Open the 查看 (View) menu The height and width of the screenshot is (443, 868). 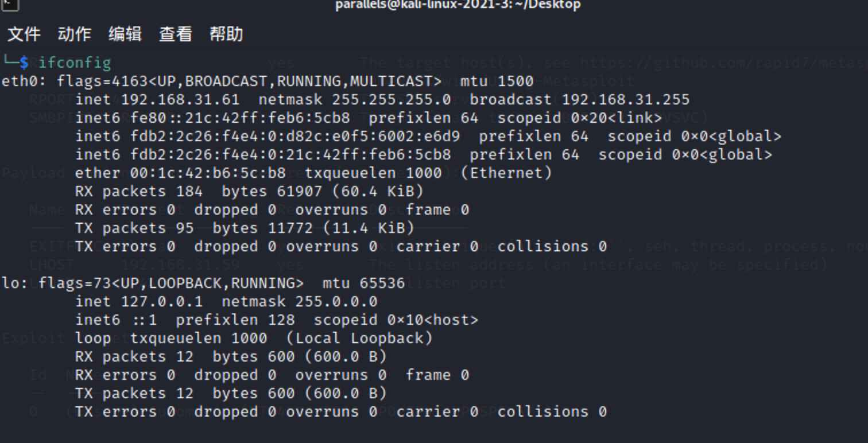click(x=176, y=34)
